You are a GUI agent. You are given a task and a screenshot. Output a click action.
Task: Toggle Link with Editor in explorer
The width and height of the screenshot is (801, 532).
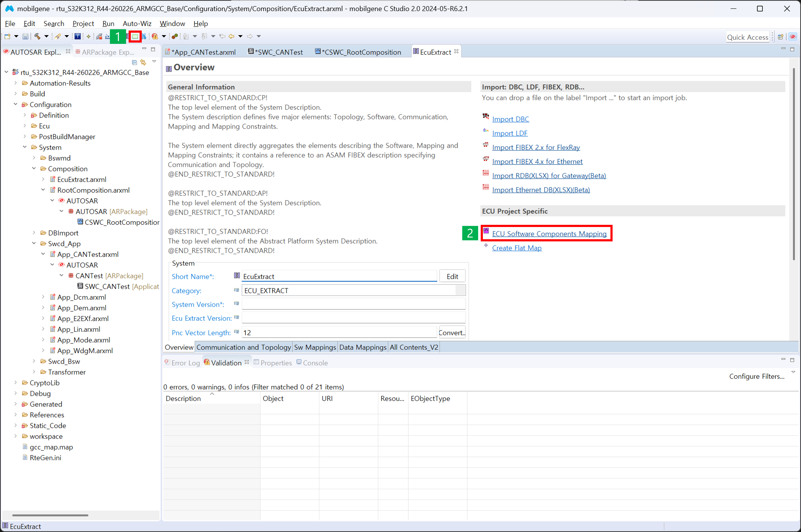[143, 62]
